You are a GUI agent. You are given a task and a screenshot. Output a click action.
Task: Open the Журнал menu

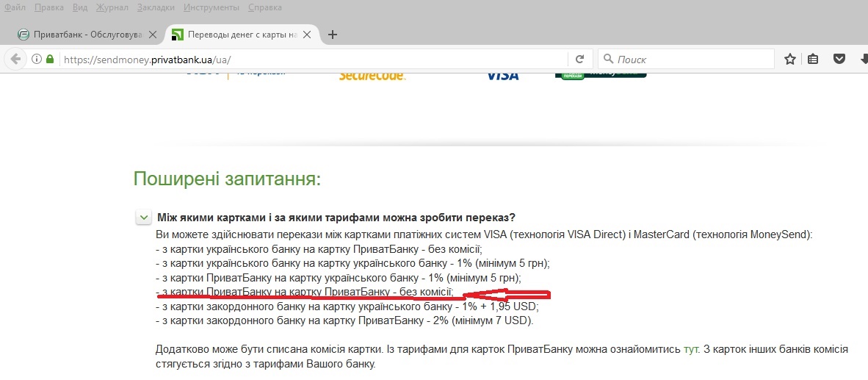[112, 8]
